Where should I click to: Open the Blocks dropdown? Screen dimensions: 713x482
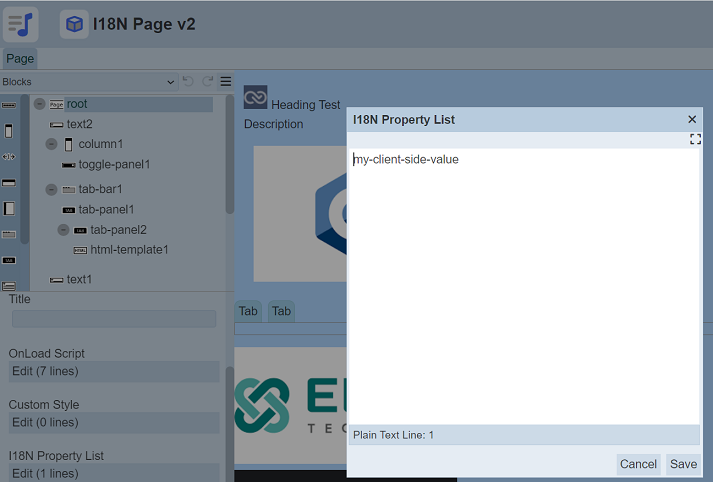click(88, 82)
